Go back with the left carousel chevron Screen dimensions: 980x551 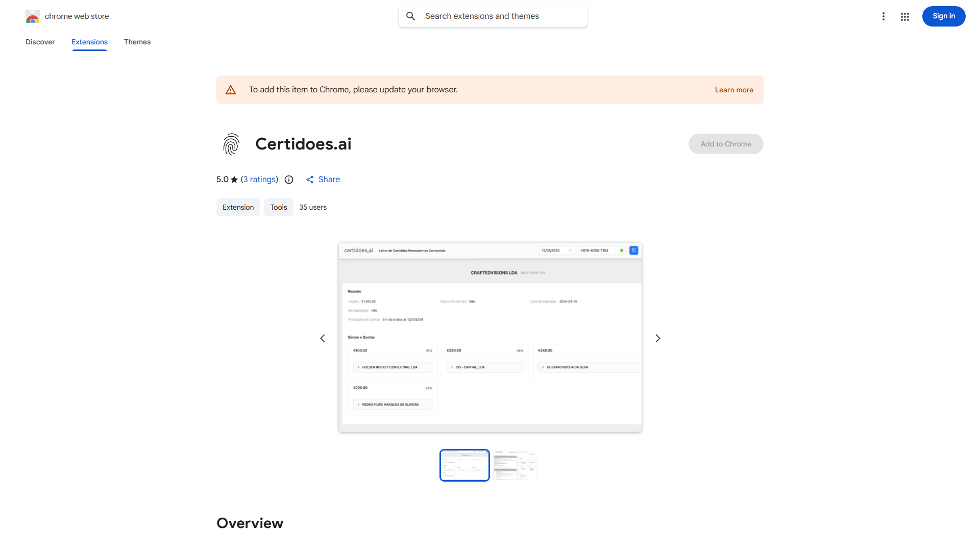(322, 338)
